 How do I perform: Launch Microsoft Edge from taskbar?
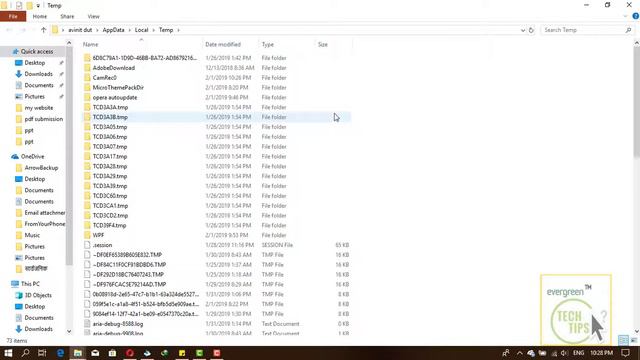(x=60, y=353)
